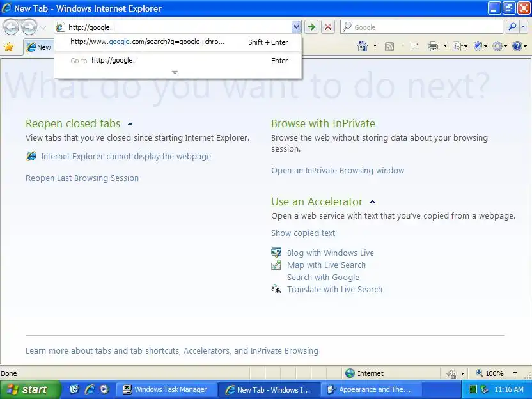Open the Page menu icon
The width and height of the screenshot is (532, 399).
coord(460,46)
